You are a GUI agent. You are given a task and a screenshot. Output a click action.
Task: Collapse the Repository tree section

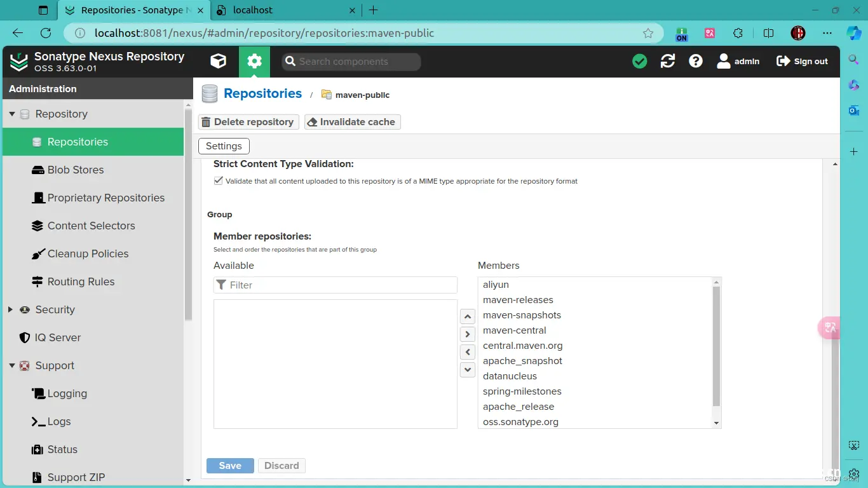point(11,114)
